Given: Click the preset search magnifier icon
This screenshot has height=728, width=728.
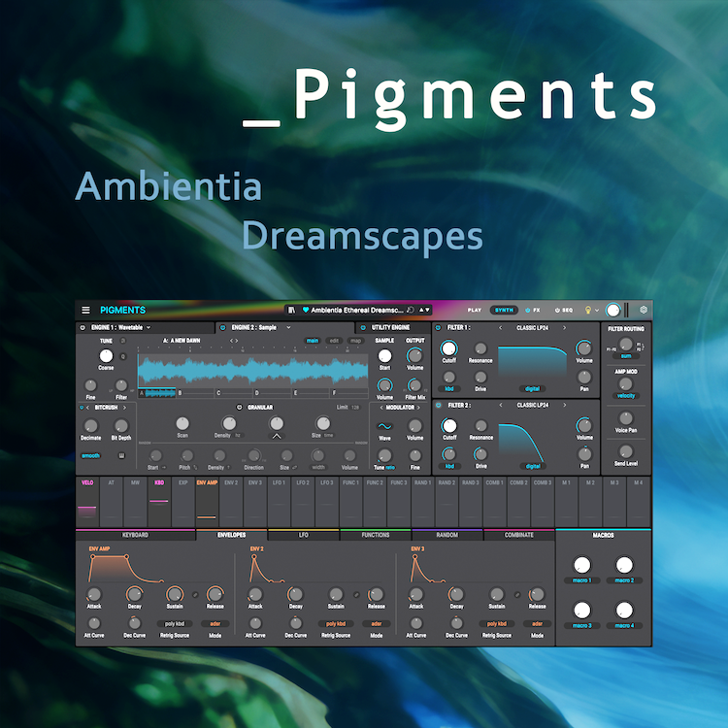Looking at the screenshot, I should pyautogui.click(x=410, y=310).
